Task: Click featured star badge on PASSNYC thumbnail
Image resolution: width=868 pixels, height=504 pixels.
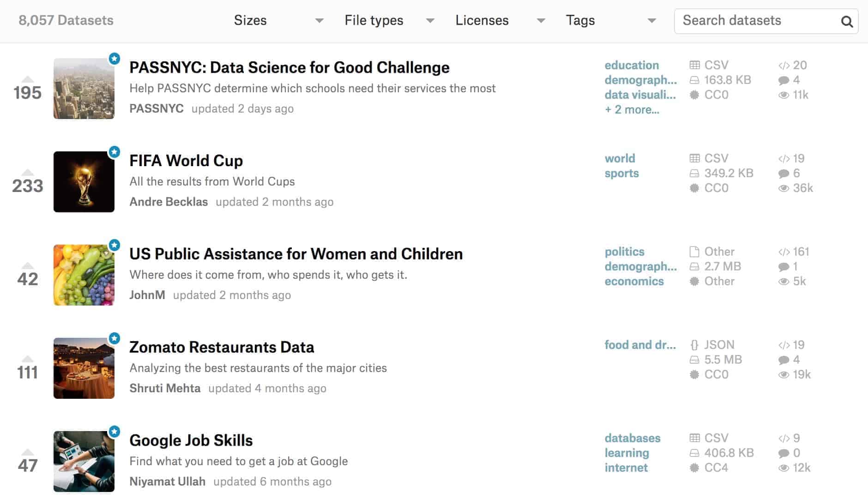Action: pos(115,59)
